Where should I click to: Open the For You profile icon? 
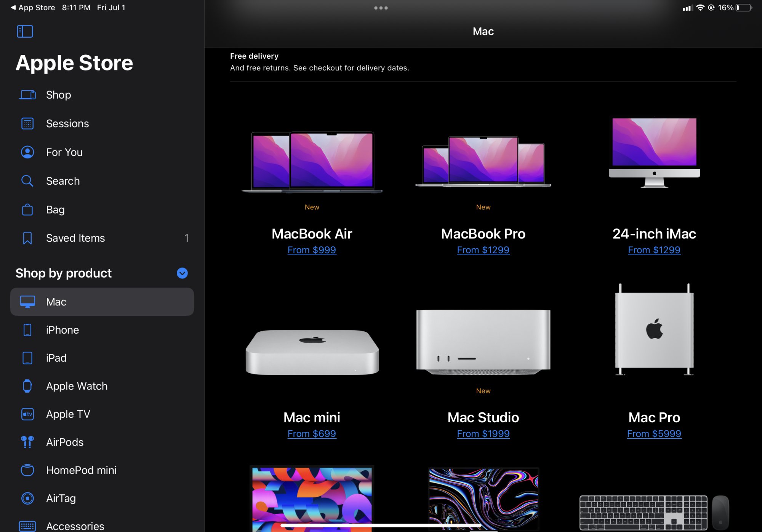(x=27, y=152)
